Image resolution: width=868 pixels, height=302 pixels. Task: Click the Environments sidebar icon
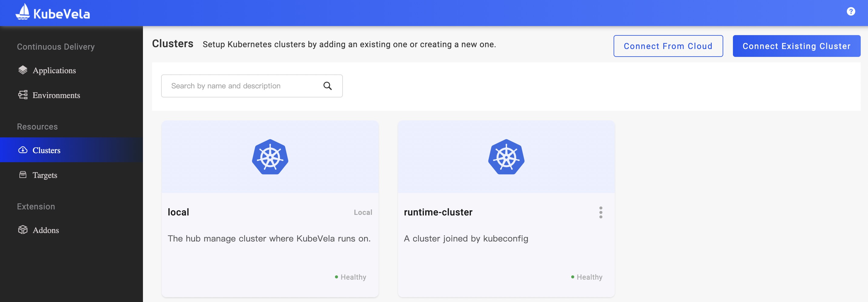pyautogui.click(x=23, y=95)
